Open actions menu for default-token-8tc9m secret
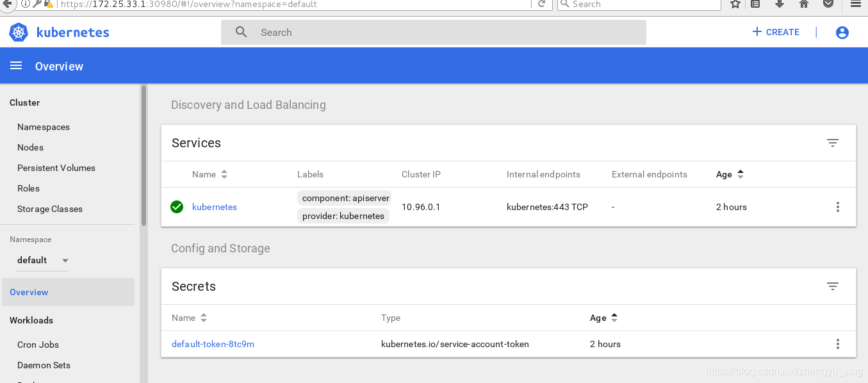 coord(838,344)
